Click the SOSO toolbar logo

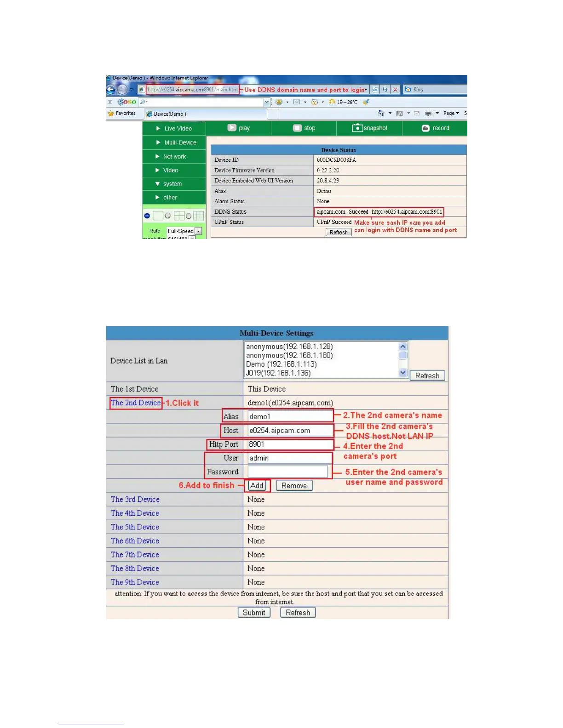pos(127,102)
